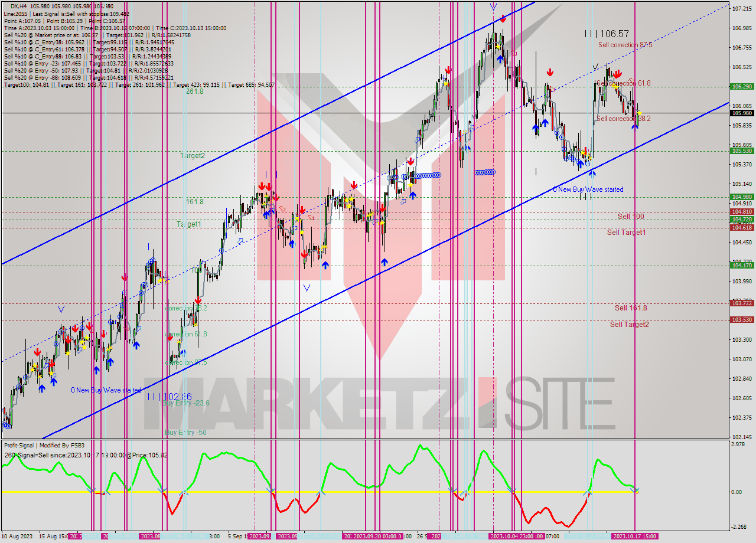The width and height of the screenshot is (756, 543).
Task: Select the green '261.8' Fibonacci label
Action: pos(194,91)
